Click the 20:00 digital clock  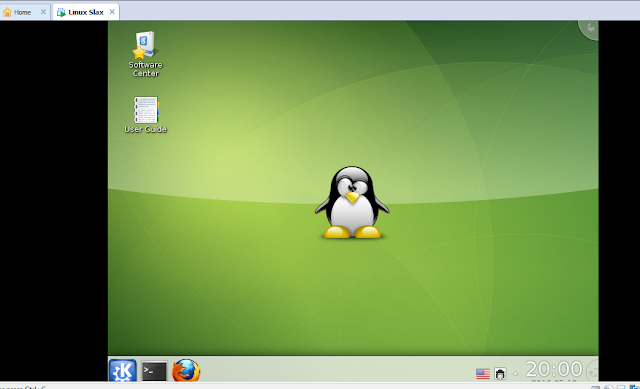[x=553, y=369]
